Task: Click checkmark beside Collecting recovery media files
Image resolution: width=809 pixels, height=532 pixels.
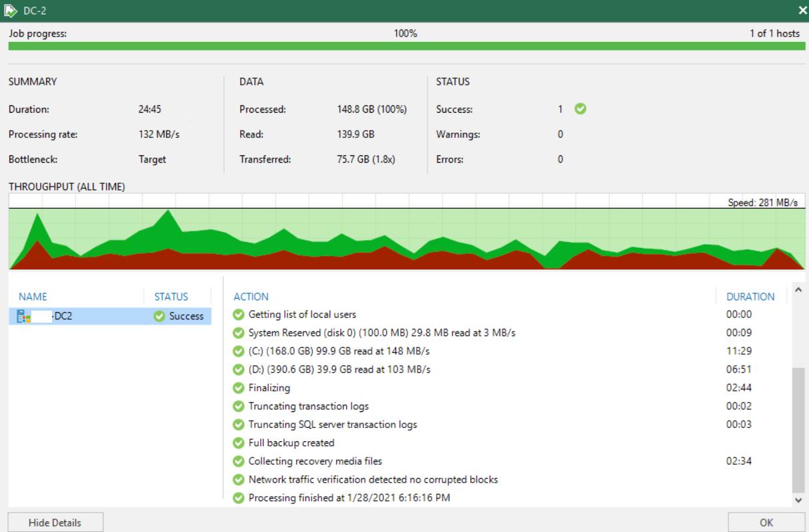Action: coord(239,461)
